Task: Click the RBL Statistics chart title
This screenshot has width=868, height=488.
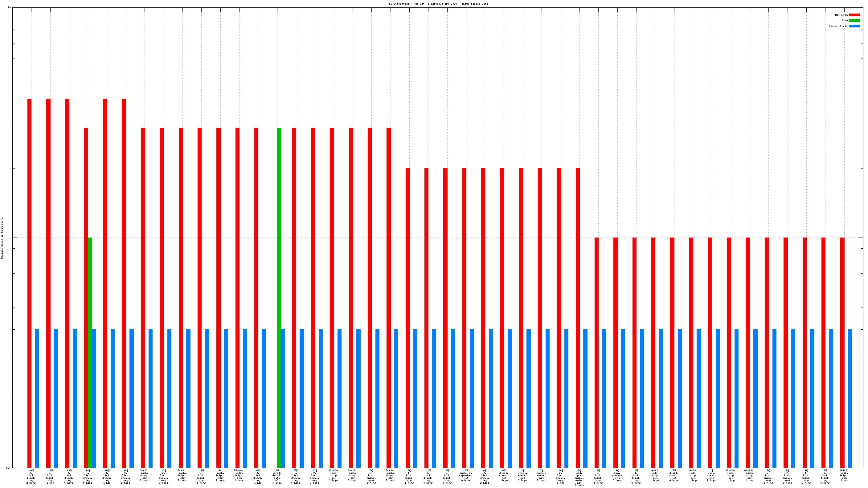Action: click(437, 4)
